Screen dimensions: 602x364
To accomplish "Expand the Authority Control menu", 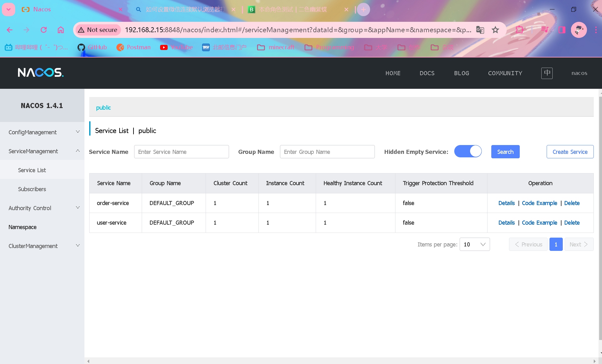I will 42,208.
